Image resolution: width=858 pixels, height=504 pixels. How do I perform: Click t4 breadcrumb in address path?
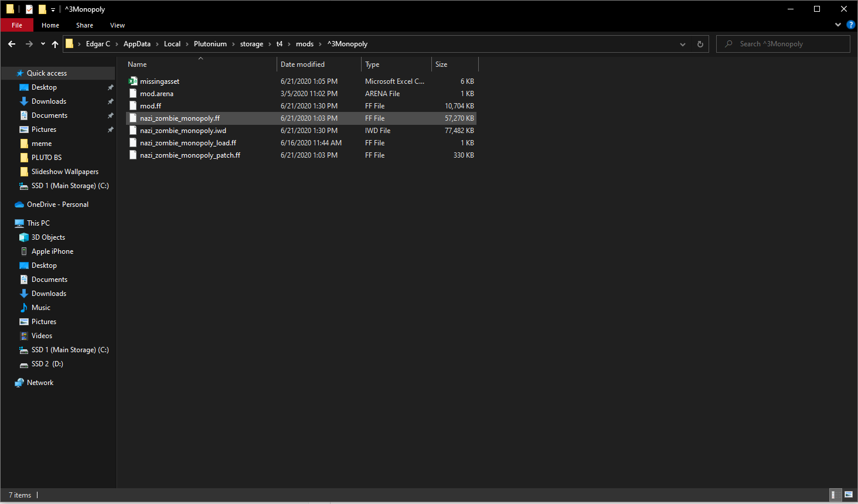280,44
